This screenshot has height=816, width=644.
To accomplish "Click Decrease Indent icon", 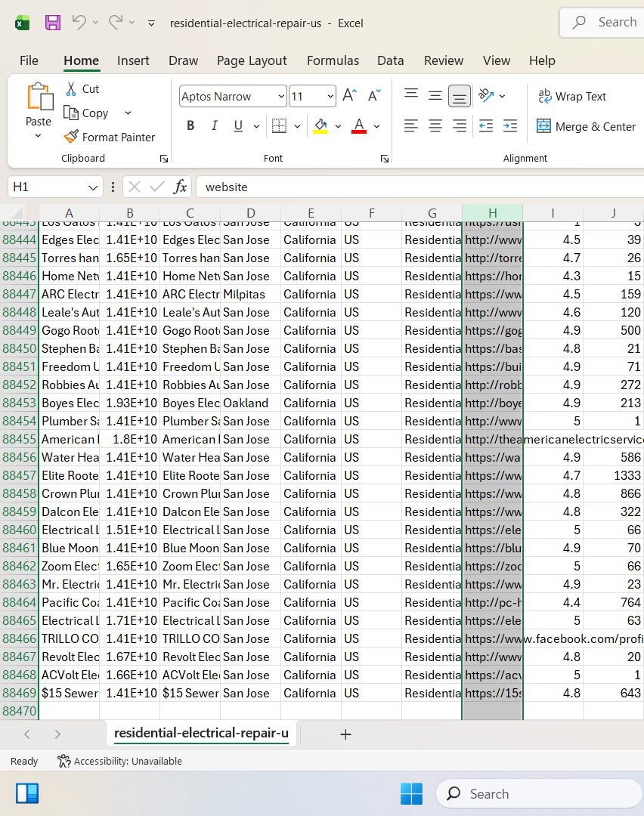I will [x=486, y=125].
